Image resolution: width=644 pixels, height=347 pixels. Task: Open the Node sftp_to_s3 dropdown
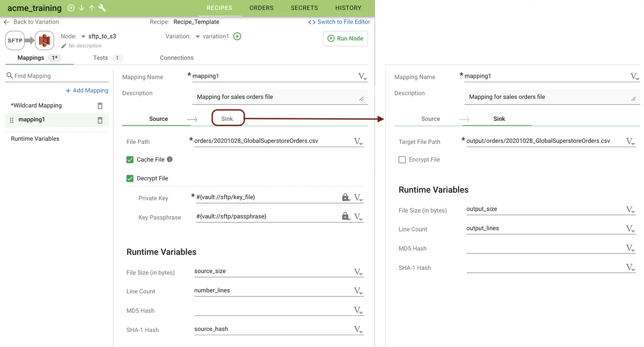(83, 37)
